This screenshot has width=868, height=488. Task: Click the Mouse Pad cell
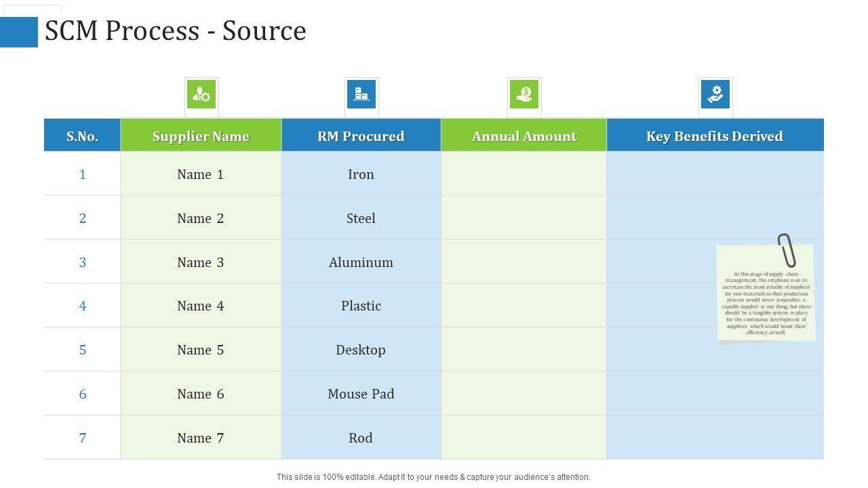coord(361,394)
